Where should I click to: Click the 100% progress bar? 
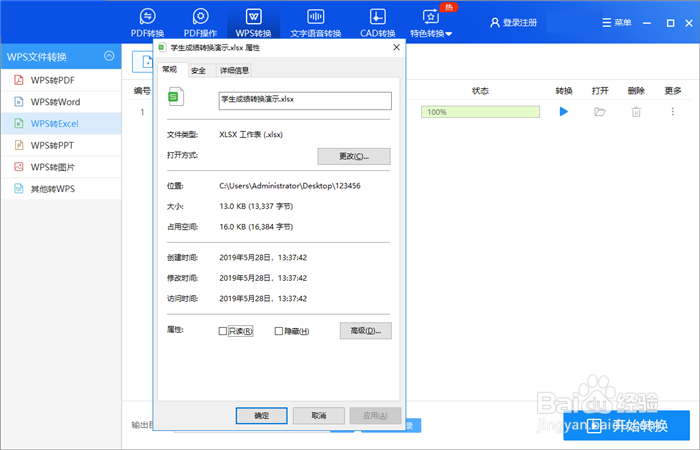[480, 112]
